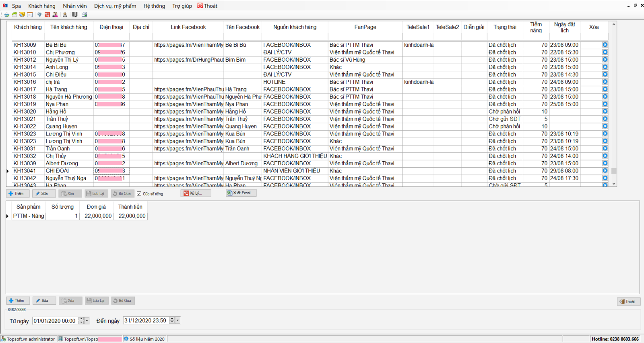Click delete icon in row KH13031
Image resolution: width=644 pixels, height=343 pixels.
coord(605,149)
